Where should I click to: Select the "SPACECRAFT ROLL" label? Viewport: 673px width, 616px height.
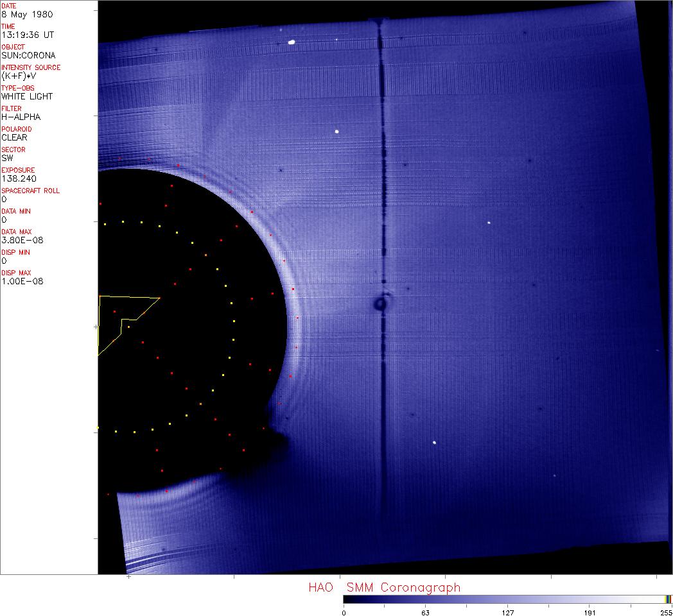pyautogui.click(x=30, y=191)
